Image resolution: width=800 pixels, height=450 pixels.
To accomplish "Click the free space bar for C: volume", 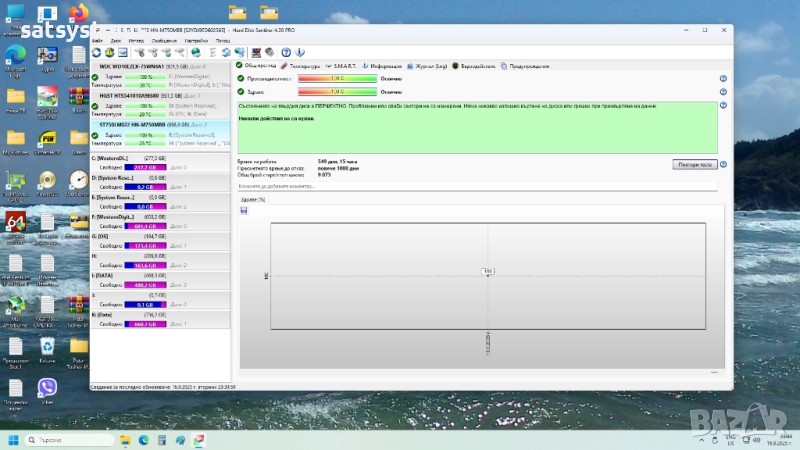I will pyautogui.click(x=144, y=167).
